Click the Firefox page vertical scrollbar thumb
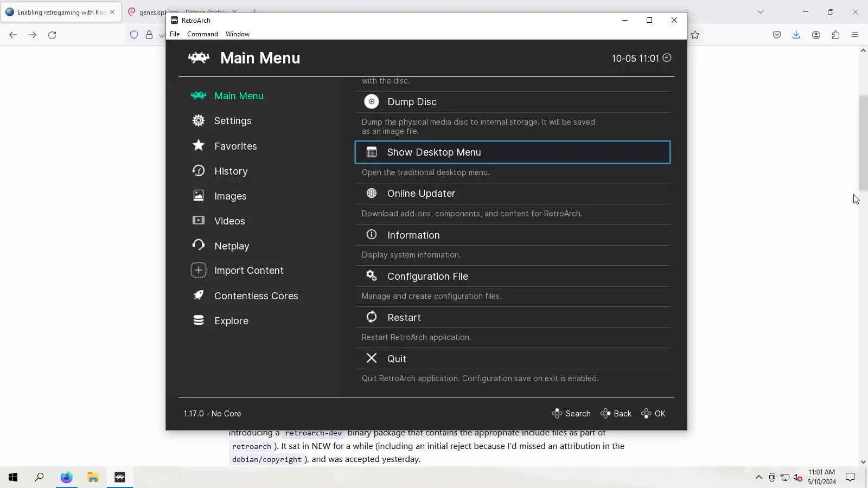The height and width of the screenshot is (488, 868). 863,143
